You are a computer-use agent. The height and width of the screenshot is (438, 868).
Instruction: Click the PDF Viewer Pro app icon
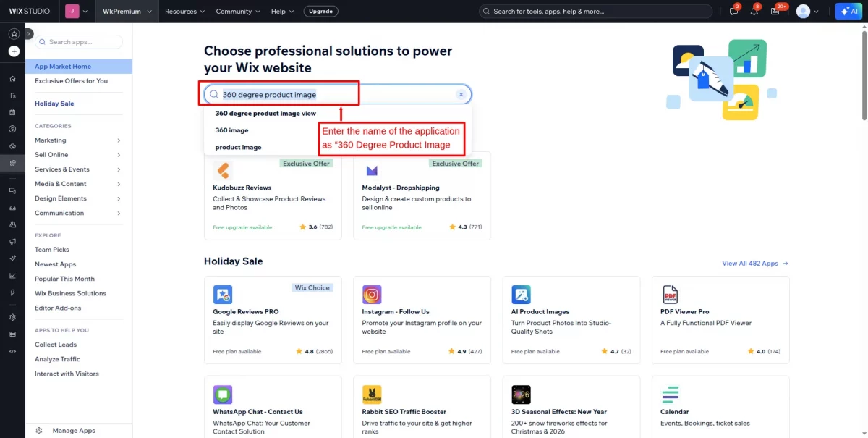point(670,295)
